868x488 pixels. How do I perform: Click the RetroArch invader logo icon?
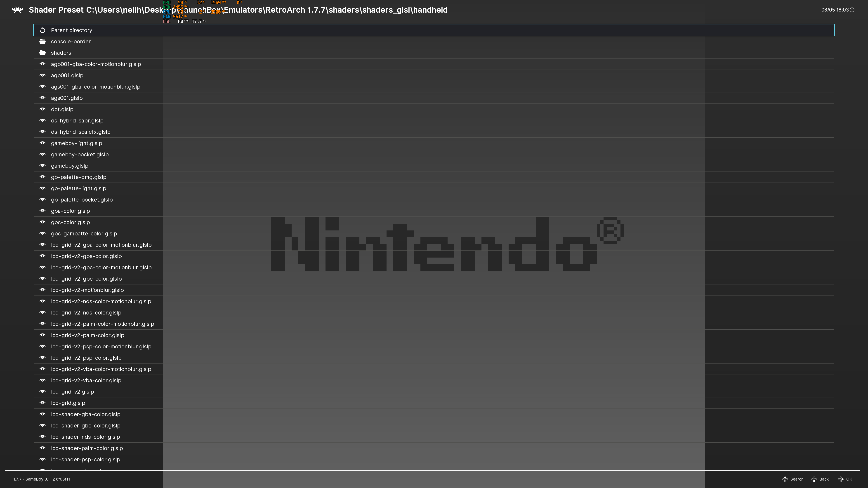tap(17, 10)
